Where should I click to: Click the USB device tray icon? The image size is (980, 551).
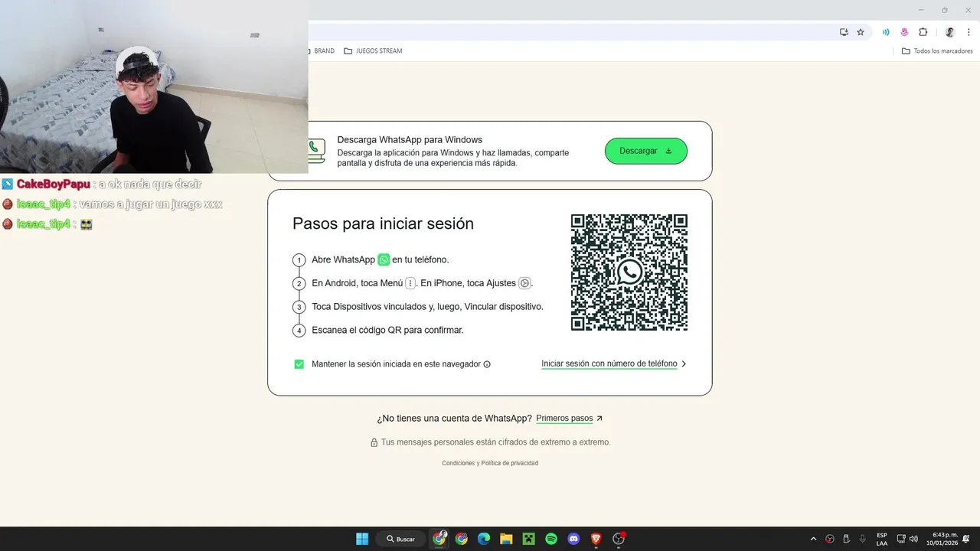click(846, 539)
